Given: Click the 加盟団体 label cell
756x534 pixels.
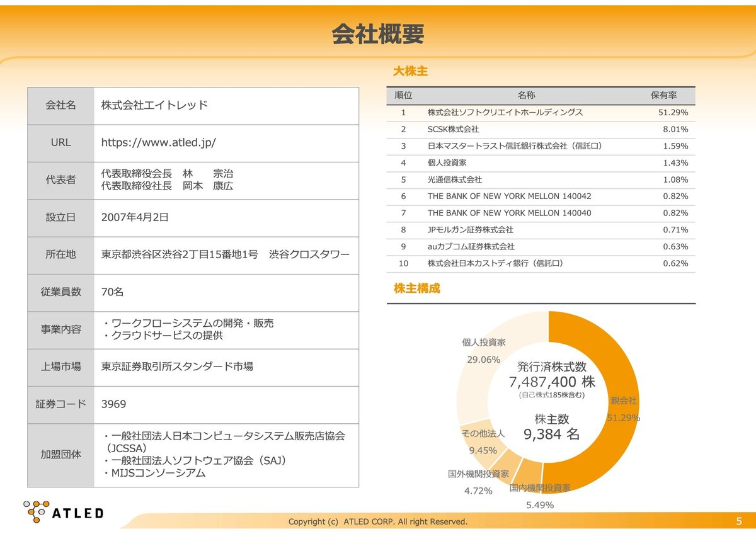Looking at the screenshot, I should [x=61, y=455].
